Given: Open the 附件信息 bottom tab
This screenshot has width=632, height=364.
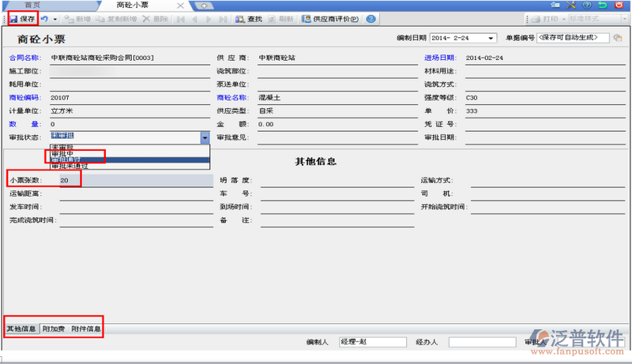Looking at the screenshot, I should tap(85, 328).
